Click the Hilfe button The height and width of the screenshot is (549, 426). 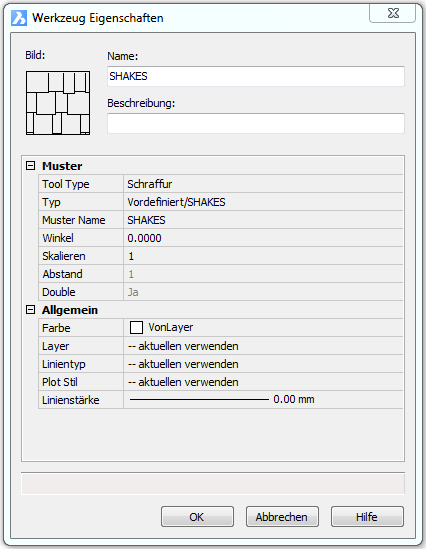(367, 517)
